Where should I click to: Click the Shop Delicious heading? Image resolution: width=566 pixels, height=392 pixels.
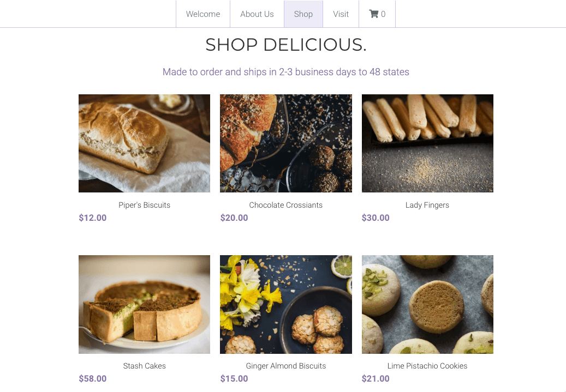point(285,45)
